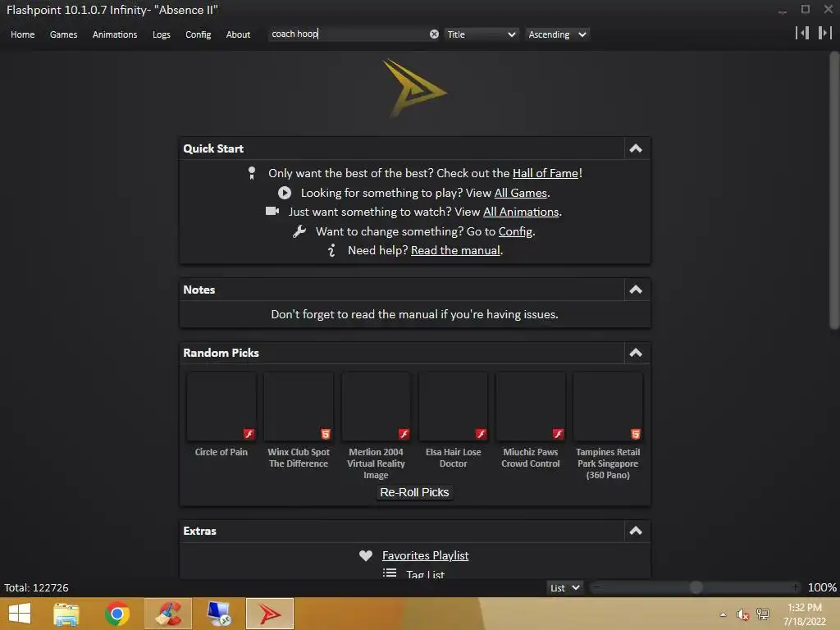Open the Animations tab

[x=115, y=34]
